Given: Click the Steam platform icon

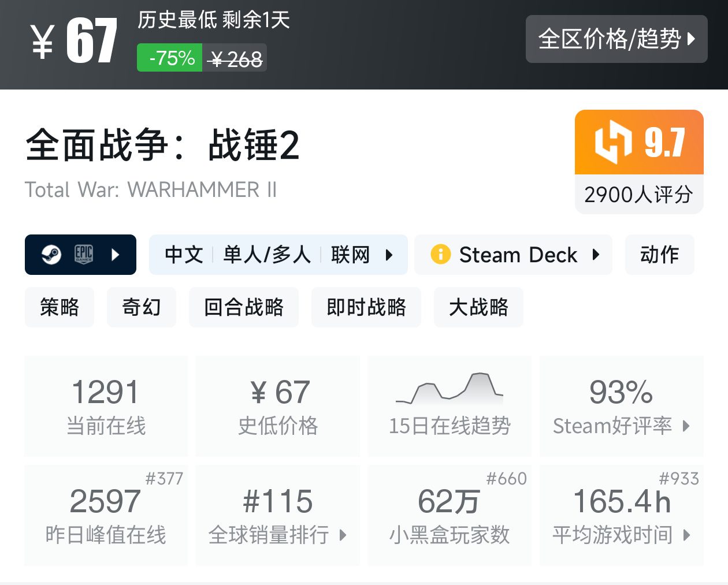Looking at the screenshot, I should (51, 255).
